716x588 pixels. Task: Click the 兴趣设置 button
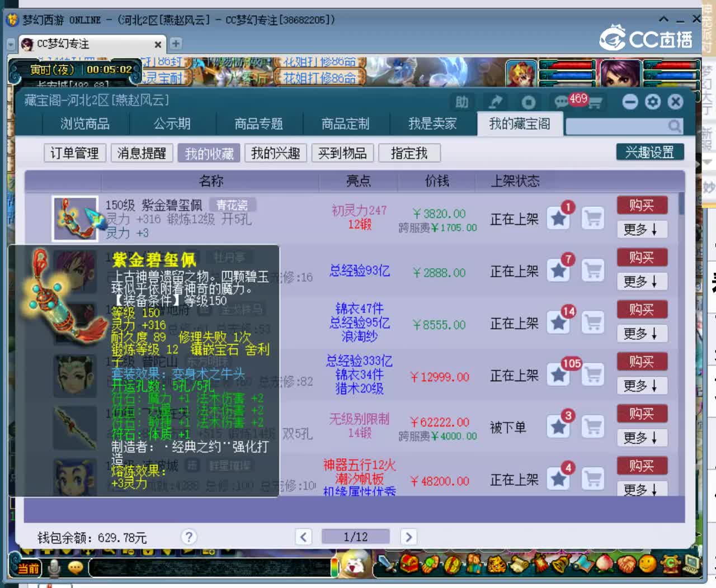649,152
